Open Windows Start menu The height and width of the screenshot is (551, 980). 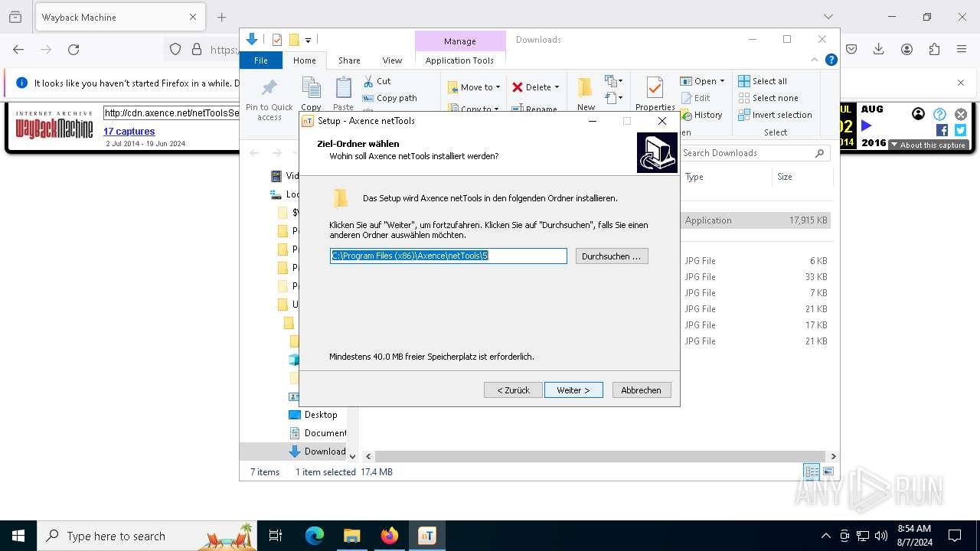18,536
